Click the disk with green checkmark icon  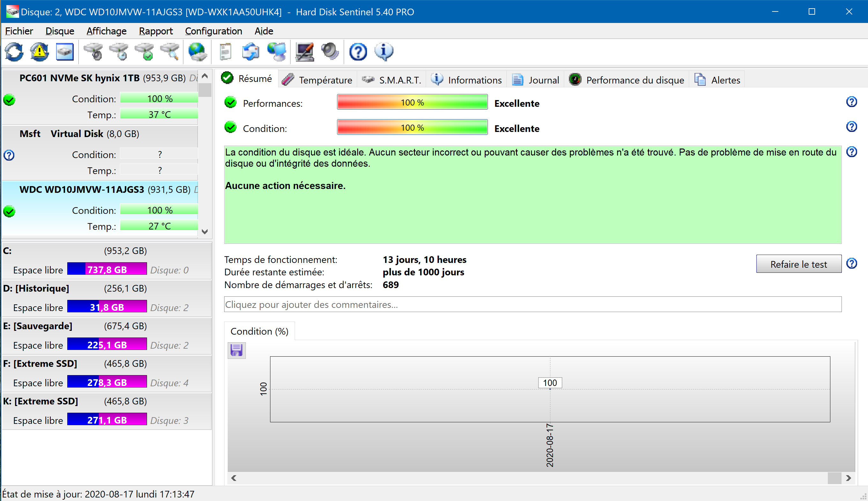point(144,52)
